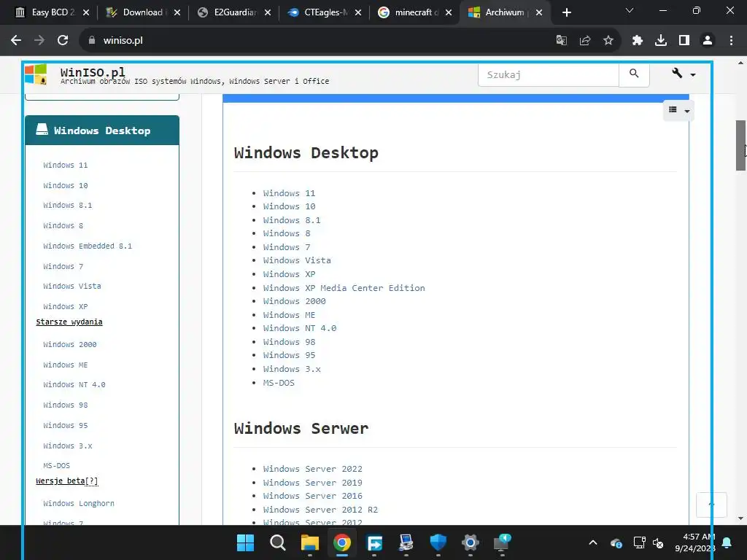This screenshot has width=747, height=560.
Task: Open Windows Server 2012 R2 link
Action: pos(320,510)
